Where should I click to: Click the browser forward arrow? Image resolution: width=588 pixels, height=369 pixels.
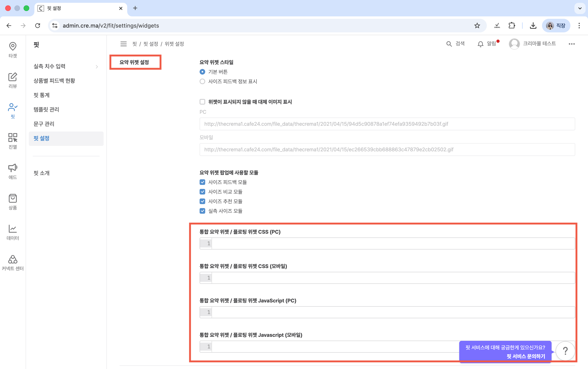[x=23, y=26]
